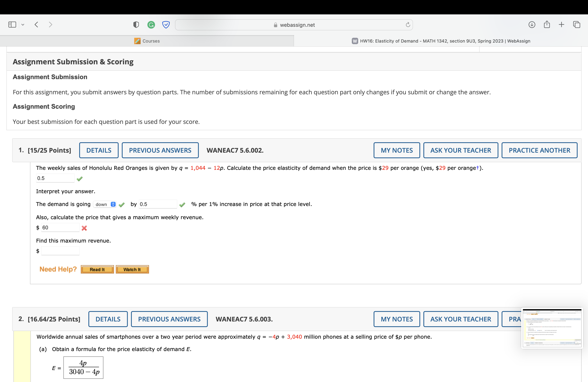Viewport: 588px width, 382px height.
Task: Click the Share icon in toolbar
Action: tap(547, 24)
